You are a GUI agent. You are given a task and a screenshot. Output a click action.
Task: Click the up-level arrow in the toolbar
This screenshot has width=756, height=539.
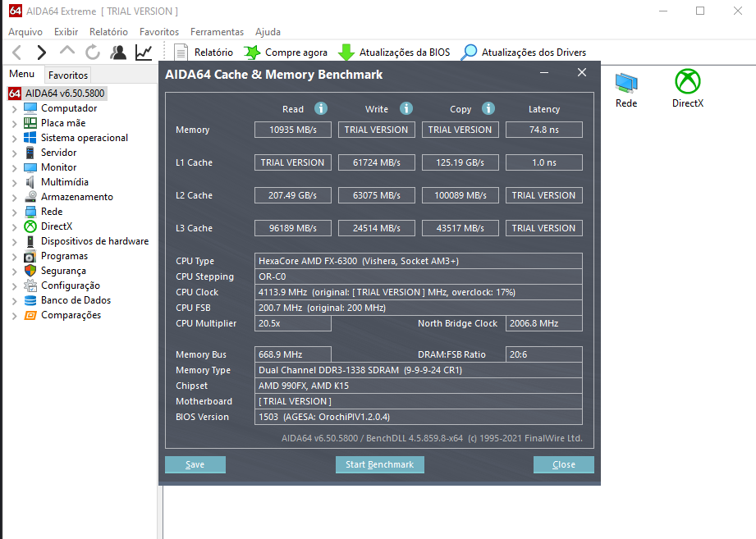67,51
